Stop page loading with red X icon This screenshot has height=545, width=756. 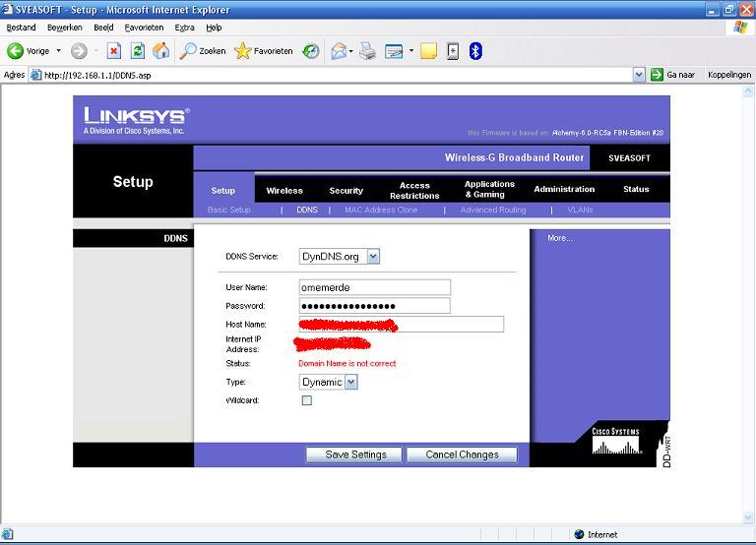(114, 50)
